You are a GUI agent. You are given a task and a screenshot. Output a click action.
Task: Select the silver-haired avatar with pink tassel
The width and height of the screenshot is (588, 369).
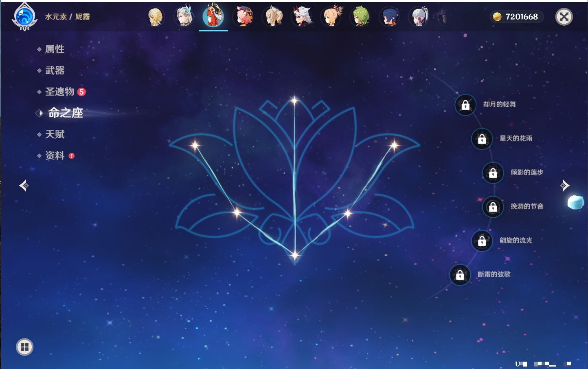(x=419, y=17)
